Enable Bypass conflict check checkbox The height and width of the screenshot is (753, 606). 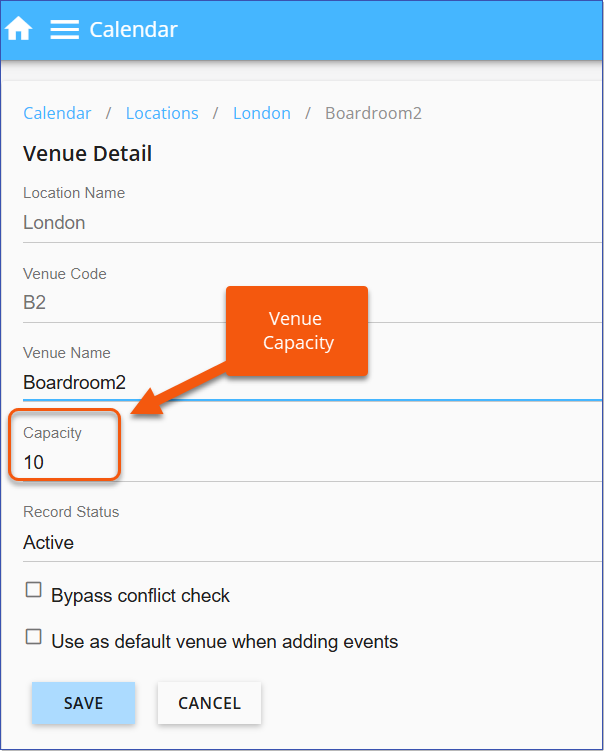click(x=34, y=591)
